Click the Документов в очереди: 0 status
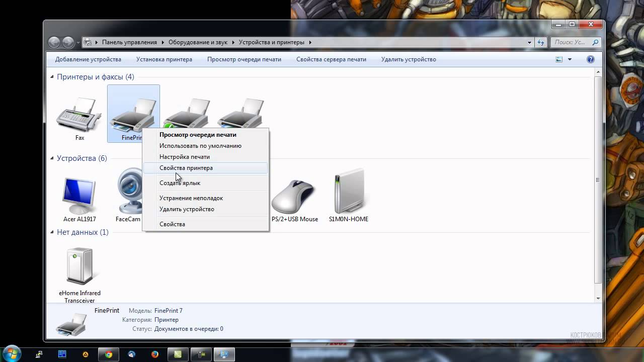 tap(189, 329)
